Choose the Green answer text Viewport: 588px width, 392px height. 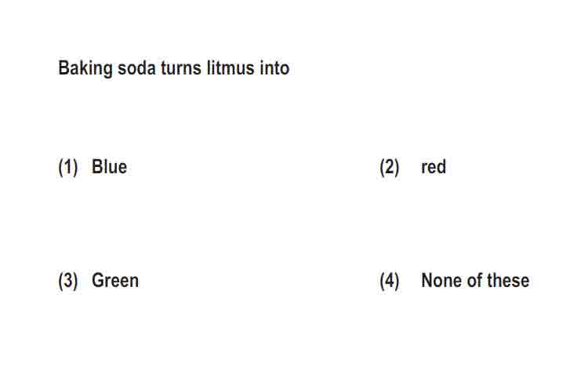click(x=115, y=281)
